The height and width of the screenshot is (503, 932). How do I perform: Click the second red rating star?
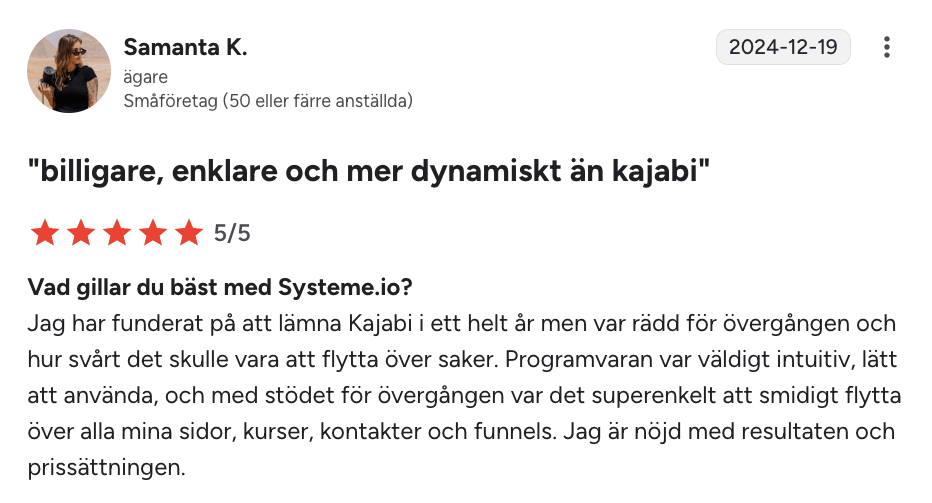point(80,234)
